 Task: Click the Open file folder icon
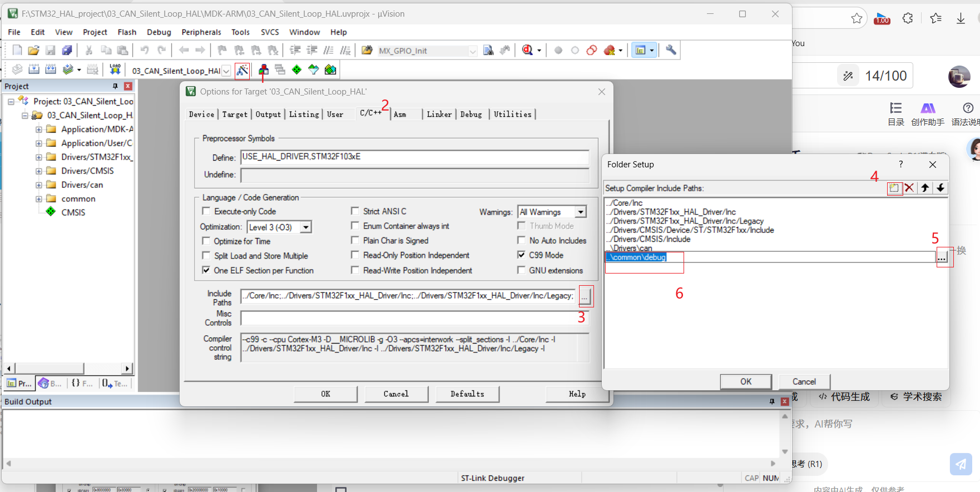click(x=33, y=51)
